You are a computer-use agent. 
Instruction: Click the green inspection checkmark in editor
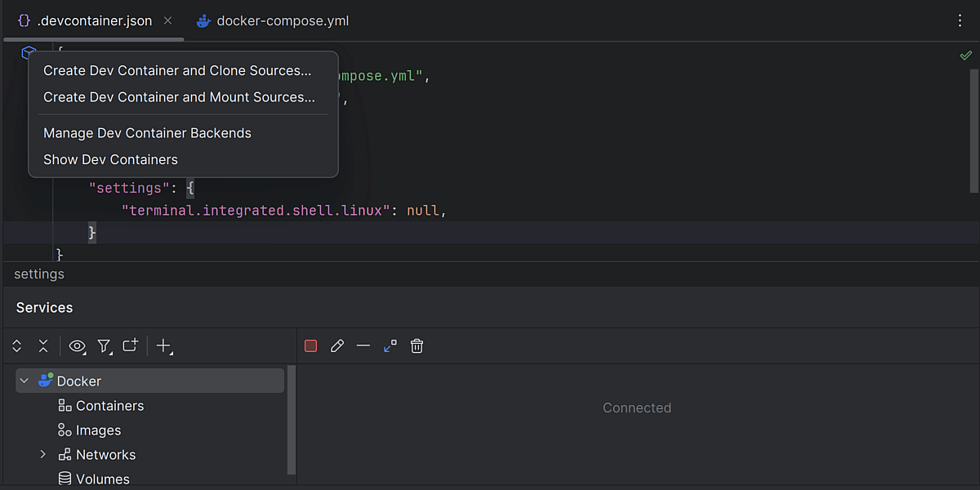point(965,56)
